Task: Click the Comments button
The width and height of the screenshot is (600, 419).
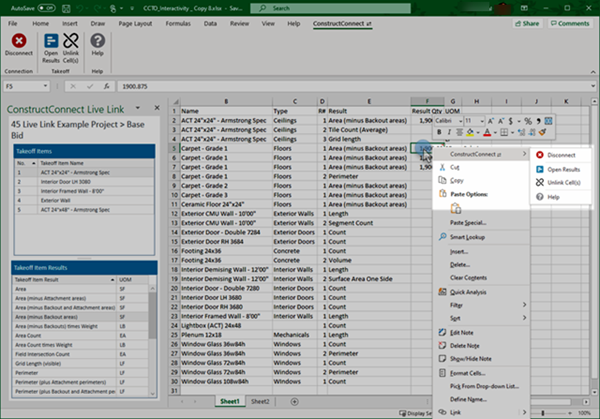Action: pos(570,24)
